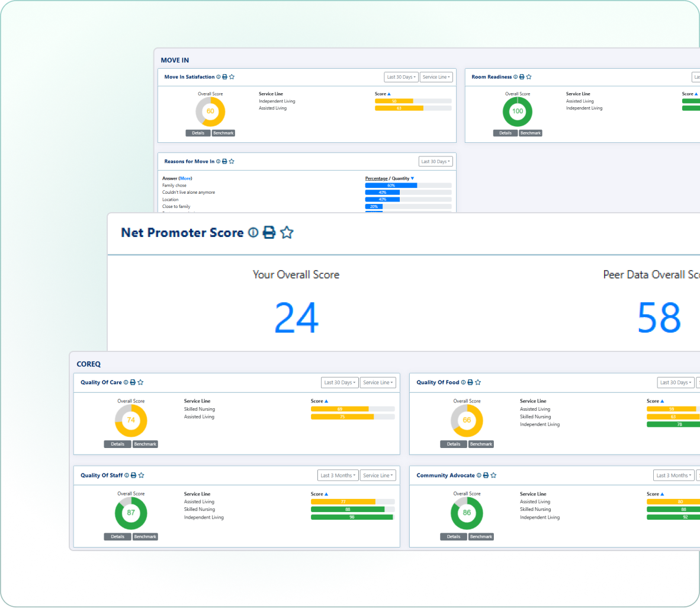Click the More link next to Answer

[x=185, y=178]
